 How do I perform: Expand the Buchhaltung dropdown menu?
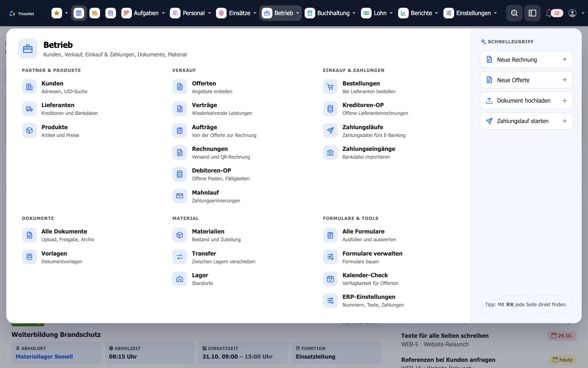[330, 13]
